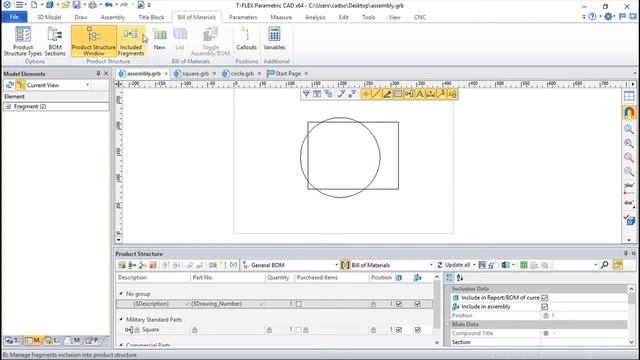Viewport: 640px width, 360px height.
Task: Toggle the Product Structure Window button
Action: click(x=93, y=41)
